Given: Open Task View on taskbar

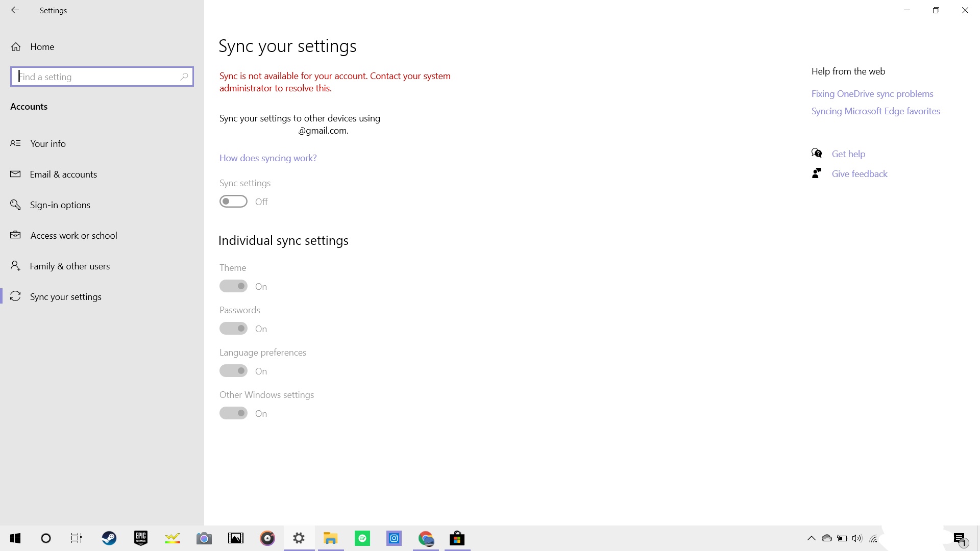Looking at the screenshot, I should 77,538.
